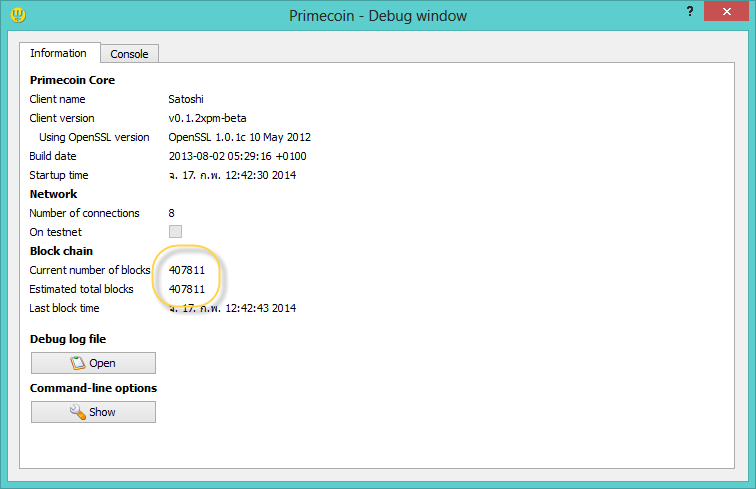Click the last block time value
This screenshot has width=756, height=489.
(232, 308)
